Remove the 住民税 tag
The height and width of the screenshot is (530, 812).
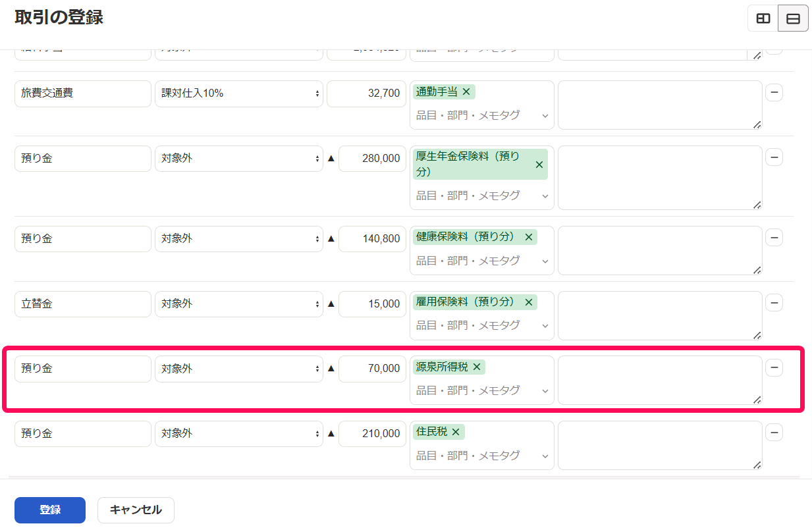pyautogui.click(x=455, y=432)
